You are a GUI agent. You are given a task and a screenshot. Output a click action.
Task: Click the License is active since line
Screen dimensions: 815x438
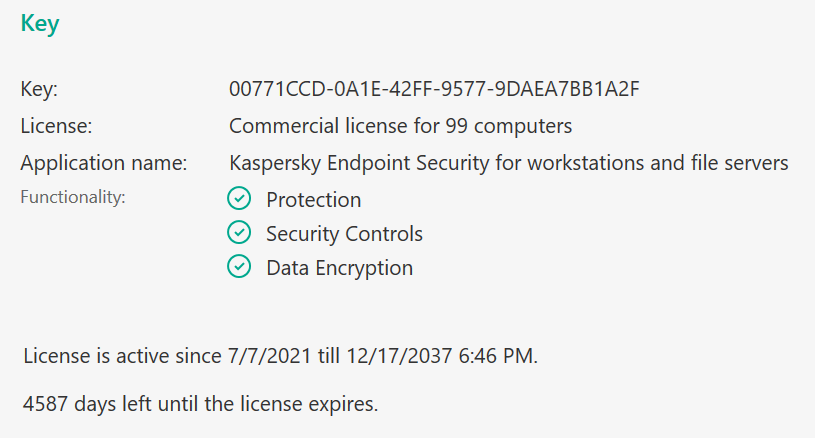[281, 356]
